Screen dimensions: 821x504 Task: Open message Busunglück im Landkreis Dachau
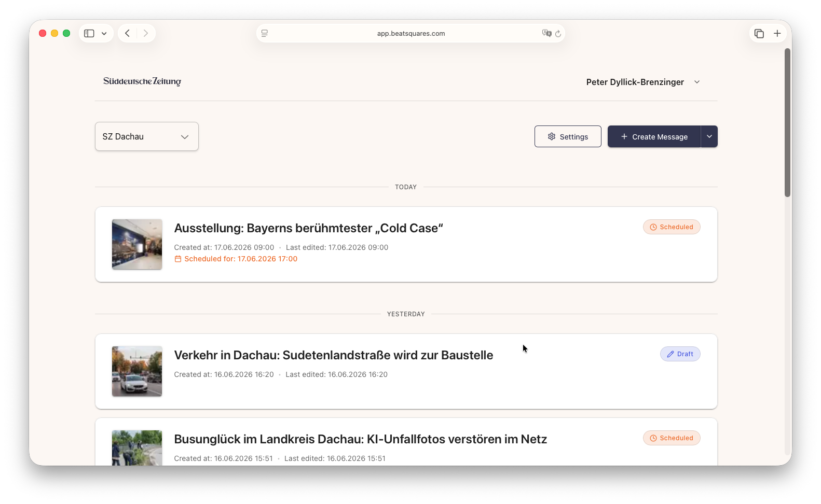pos(361,439)
